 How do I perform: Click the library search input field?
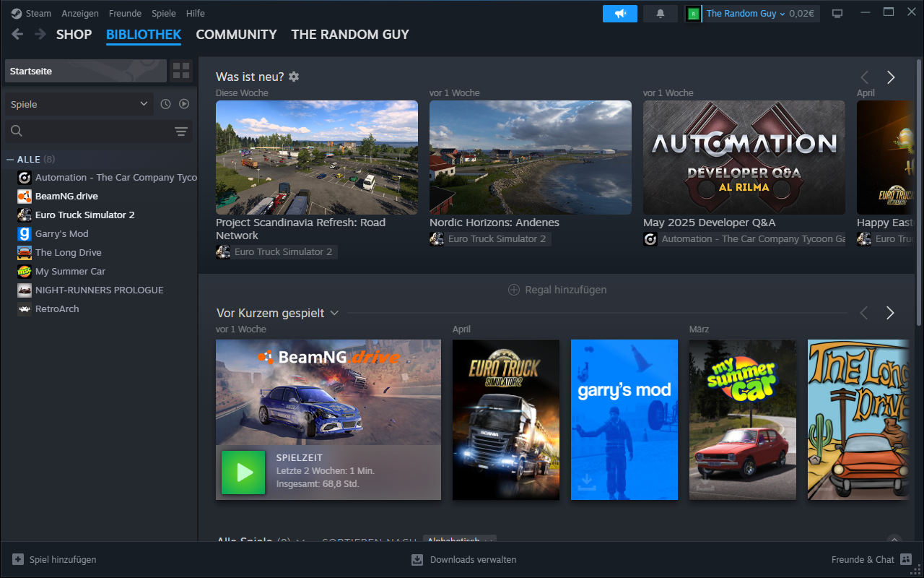click(99, 131)
